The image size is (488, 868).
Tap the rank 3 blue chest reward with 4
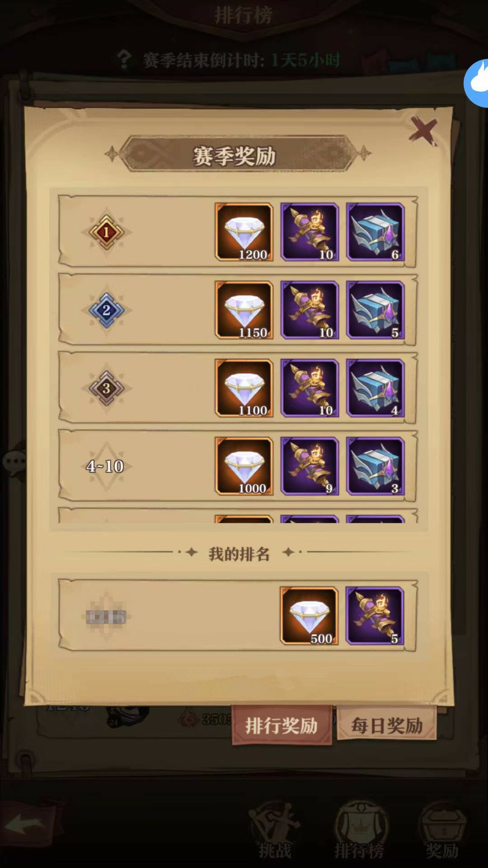point(375,388)
